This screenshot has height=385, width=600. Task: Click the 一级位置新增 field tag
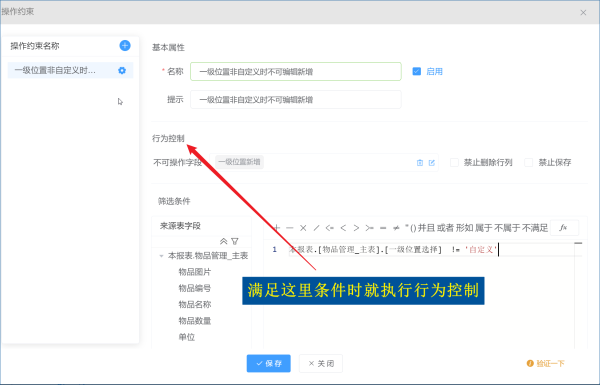pyautogui.click(x=239, y=162)
